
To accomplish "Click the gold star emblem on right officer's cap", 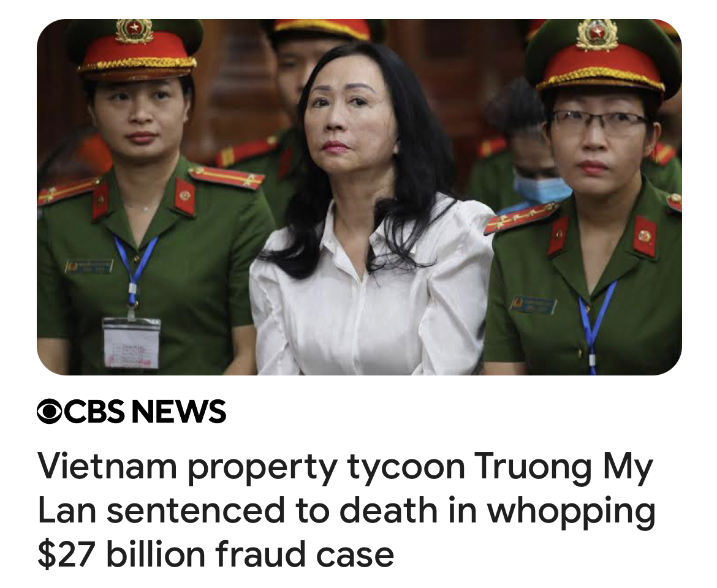I will (596, 34).
